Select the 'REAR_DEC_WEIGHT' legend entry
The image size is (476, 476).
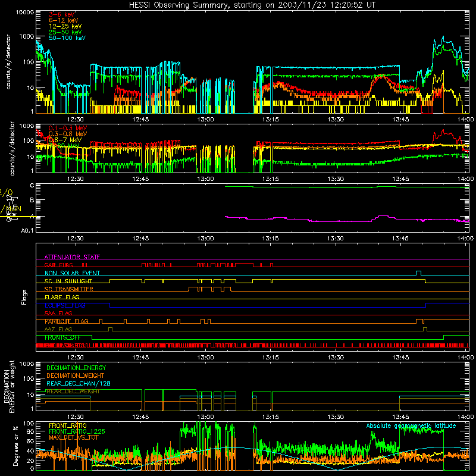click(73, 392)
